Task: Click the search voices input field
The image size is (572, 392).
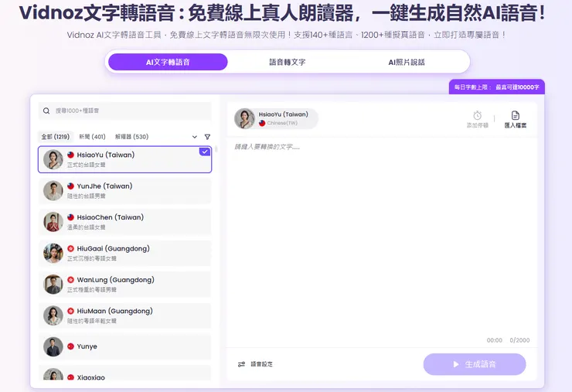Action: [124, 111]
